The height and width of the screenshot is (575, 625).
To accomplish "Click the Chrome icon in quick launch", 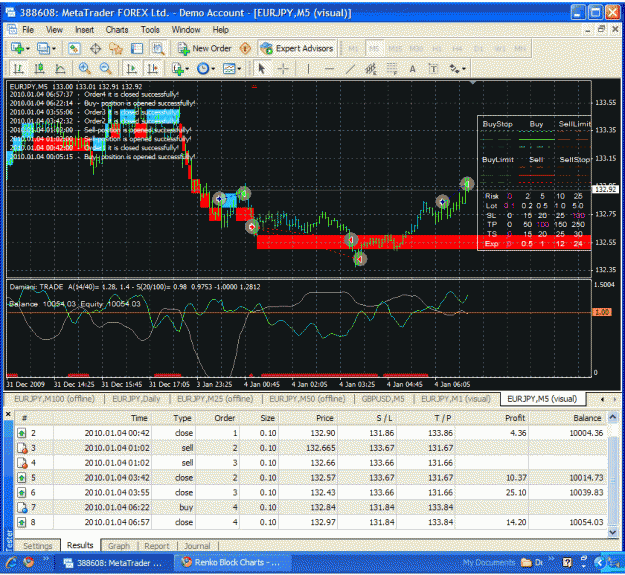I will (28, 562).
